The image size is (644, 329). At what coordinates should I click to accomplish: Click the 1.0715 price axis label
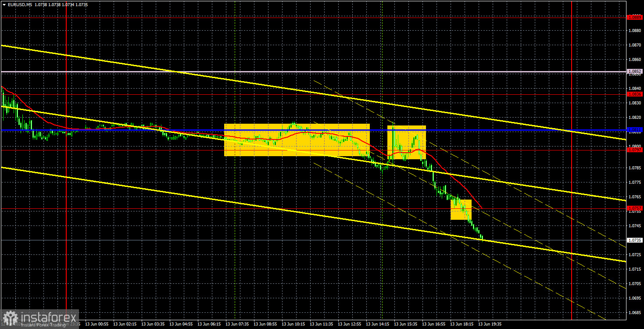635,269
